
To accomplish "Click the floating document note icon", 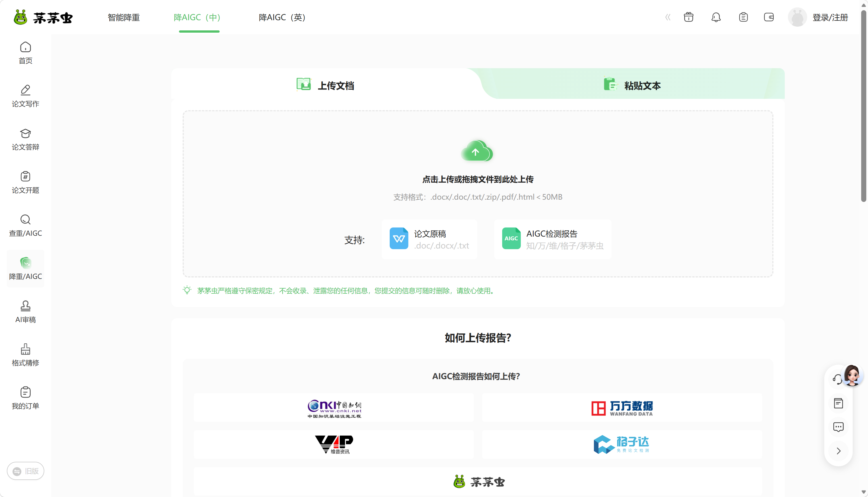I will [x=838, y=403].
